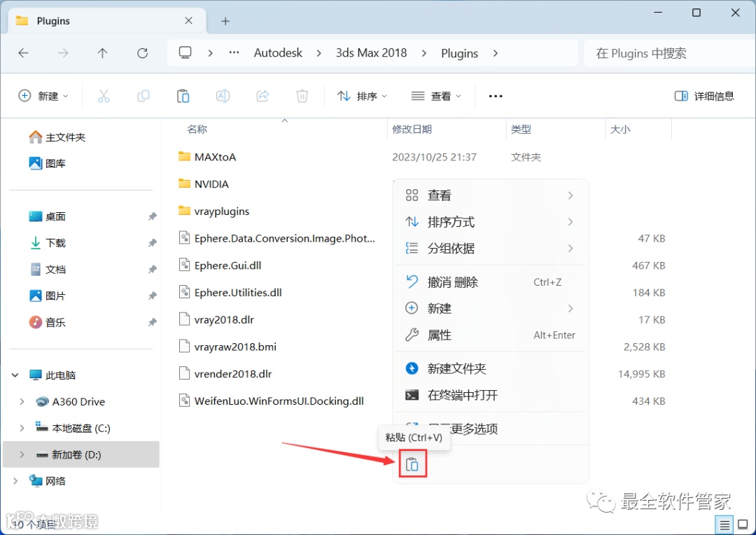The width and height of the screenshot is (756, 535).
Task: Switch to details list view icon
Action: (724, 525)
